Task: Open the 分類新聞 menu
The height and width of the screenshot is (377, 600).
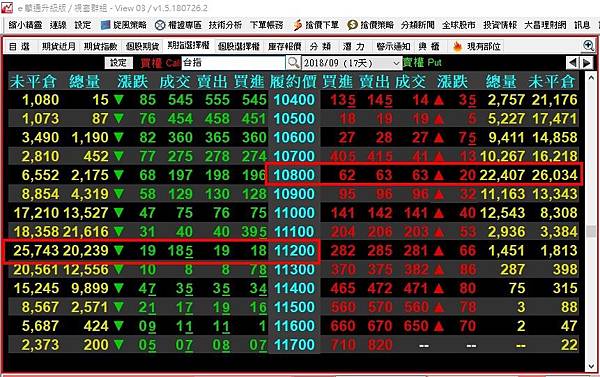Action: click(417, 25)
